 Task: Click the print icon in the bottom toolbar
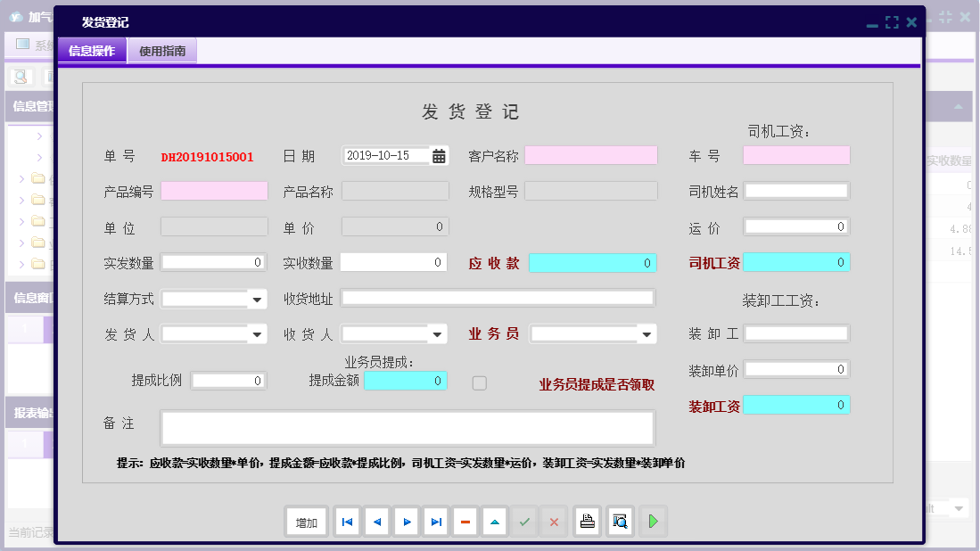point(587,522)
